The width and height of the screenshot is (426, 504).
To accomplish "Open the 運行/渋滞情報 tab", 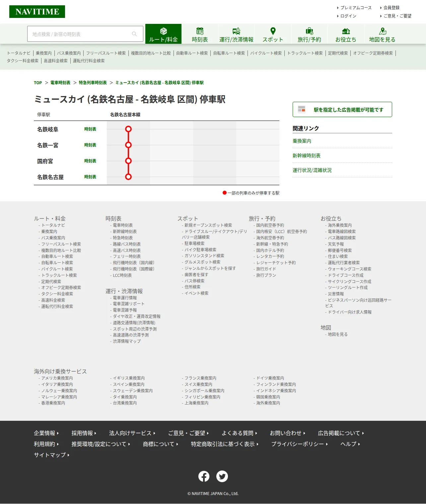I will click(236, 34).
